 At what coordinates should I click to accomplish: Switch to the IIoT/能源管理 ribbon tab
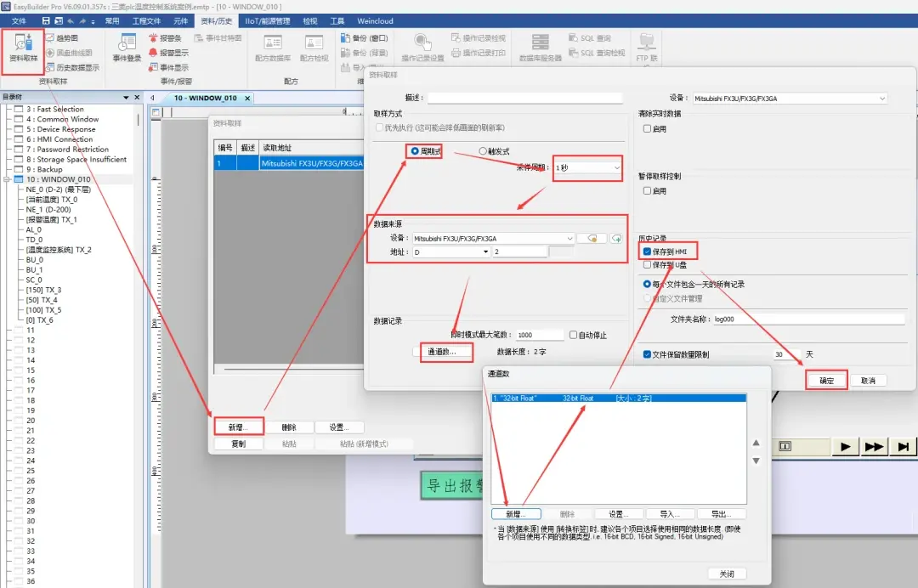click(268, 21)
